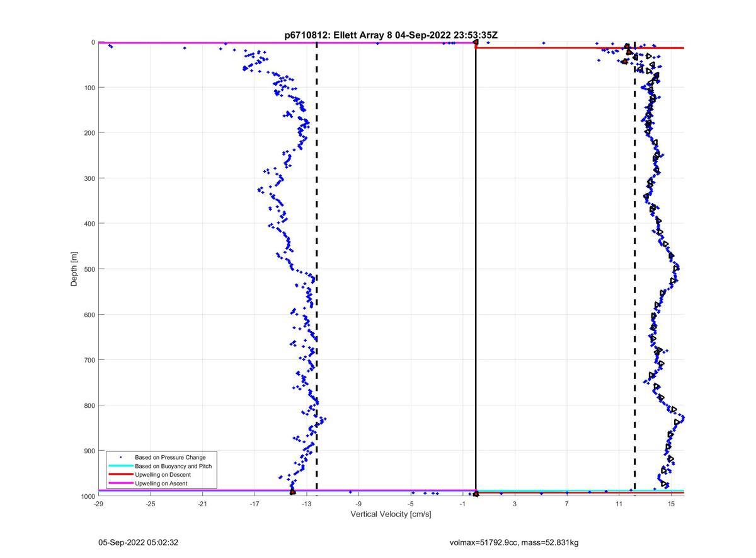The image size is (756, 558).
Task: Click x-axis tick label '-17'
Action: (x=255, y=504)
